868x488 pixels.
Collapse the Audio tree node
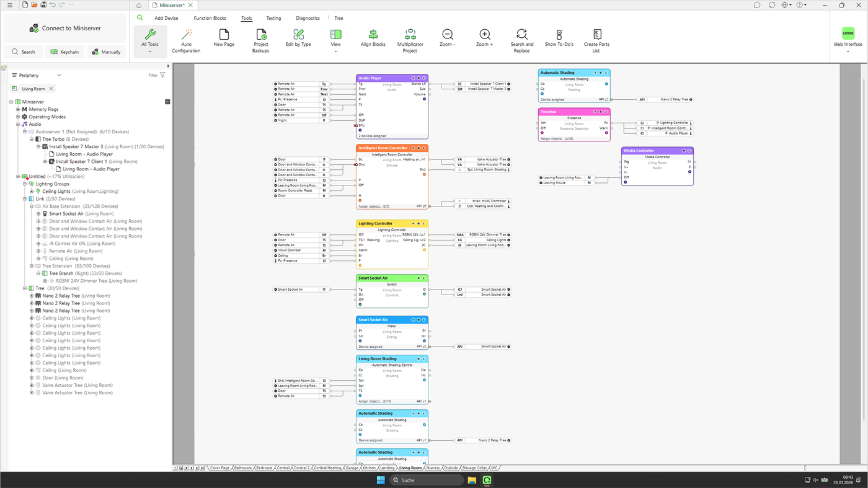click(x=18, y=124)
